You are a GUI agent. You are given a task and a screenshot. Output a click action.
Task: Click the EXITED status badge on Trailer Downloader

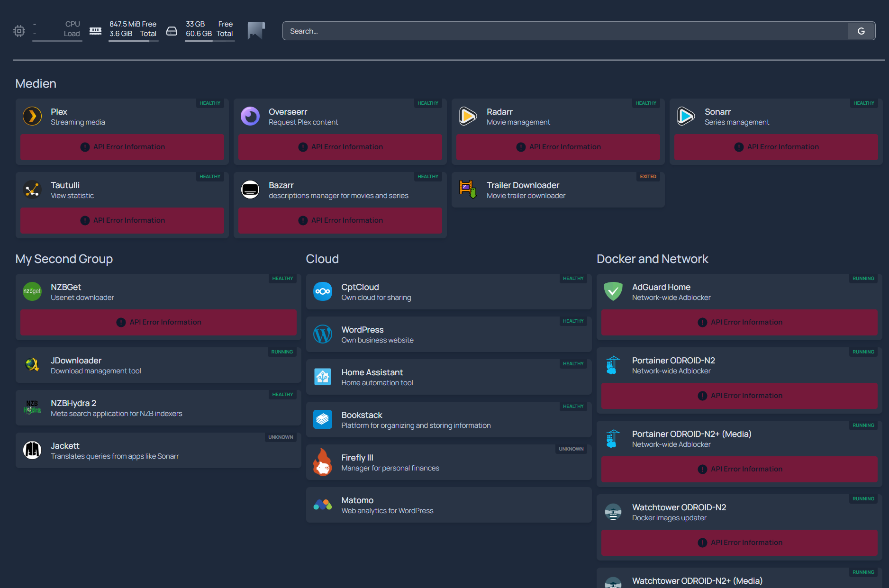pyautogui.click(x=648, y=176)
